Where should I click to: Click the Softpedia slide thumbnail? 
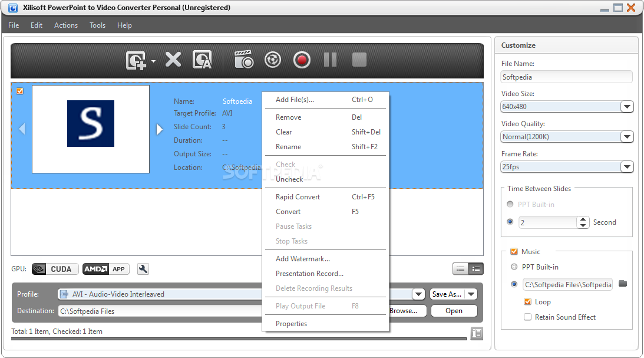click(x=91, y=129)
